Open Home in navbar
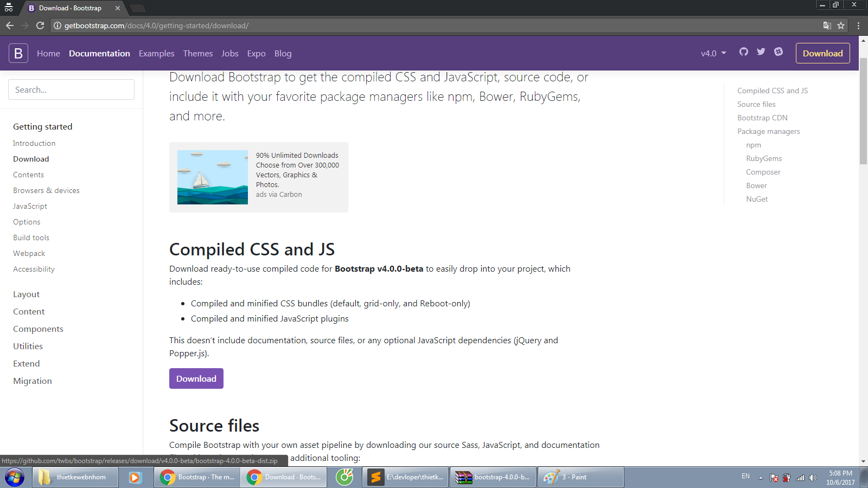This screenshot has width=868, height=488. click(x=48, y=53)
